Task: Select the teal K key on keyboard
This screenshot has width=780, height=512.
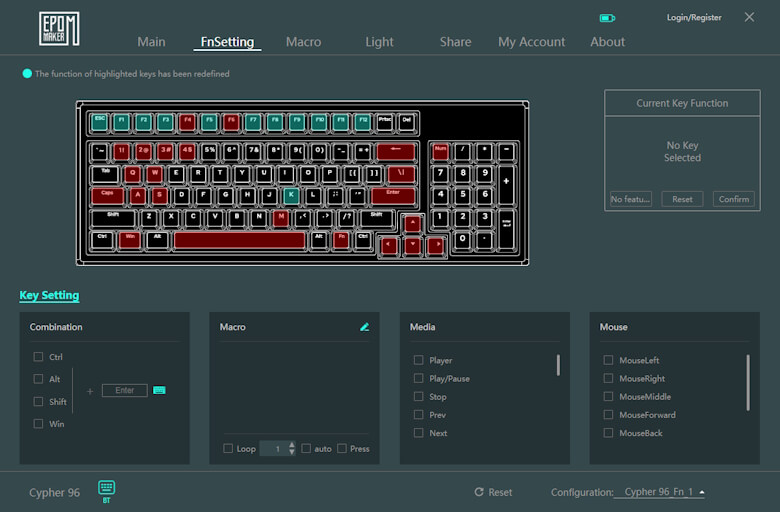Action: 291,196
